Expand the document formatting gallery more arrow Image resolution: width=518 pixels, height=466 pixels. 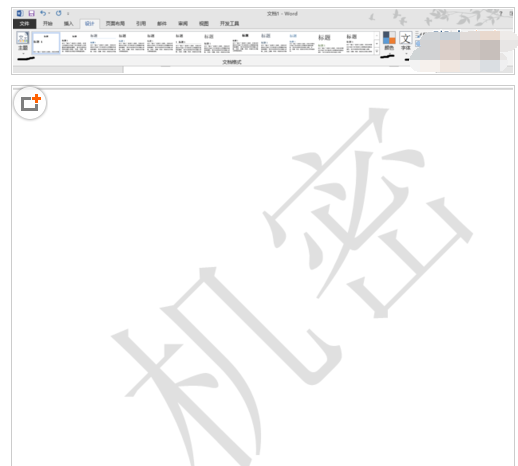pyautogui.click(x=377, y=51)
